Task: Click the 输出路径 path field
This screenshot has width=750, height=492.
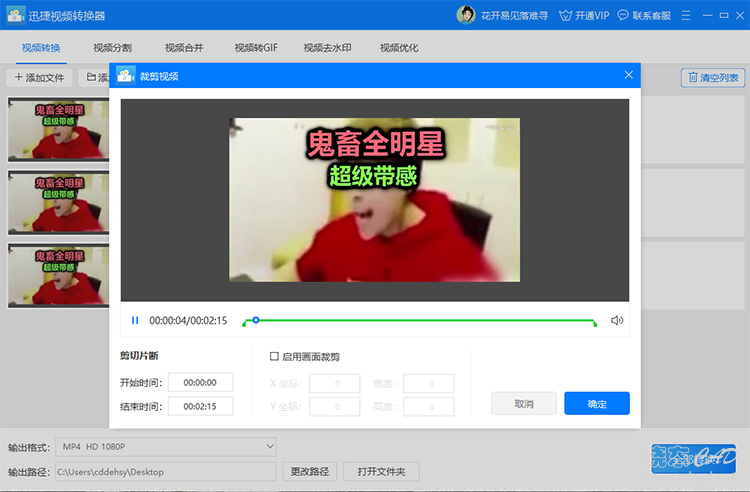Action: [x=166, y=472]
